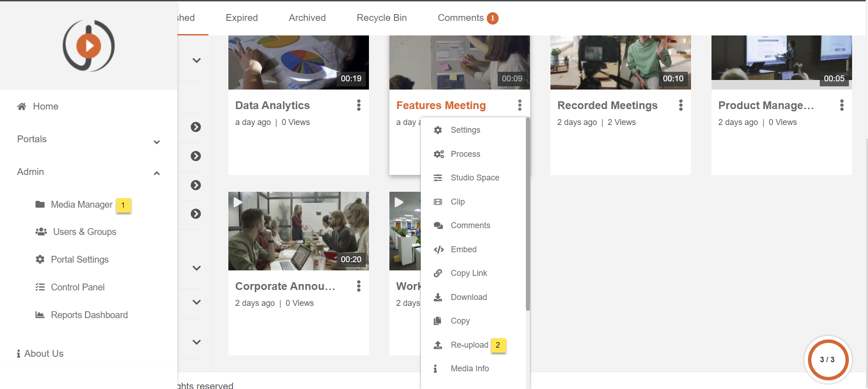The width and height of the screenshot is (868, 389).
Task: Click the video portal logo
Action: (x=89, y=45)
